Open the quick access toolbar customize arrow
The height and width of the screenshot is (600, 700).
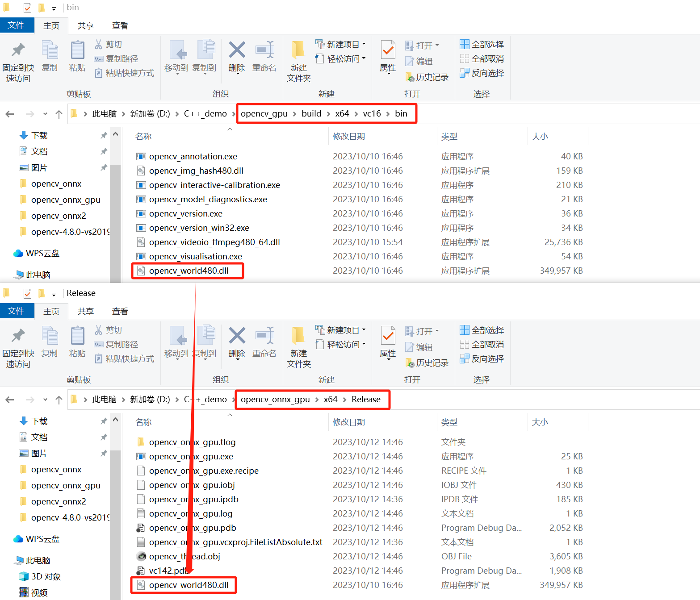pyautogui.click(x=54, y=8)
